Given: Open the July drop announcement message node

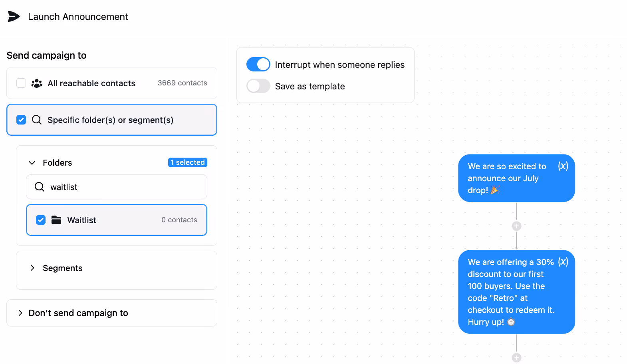Looking at the screenshot, I should click(516, 178).
